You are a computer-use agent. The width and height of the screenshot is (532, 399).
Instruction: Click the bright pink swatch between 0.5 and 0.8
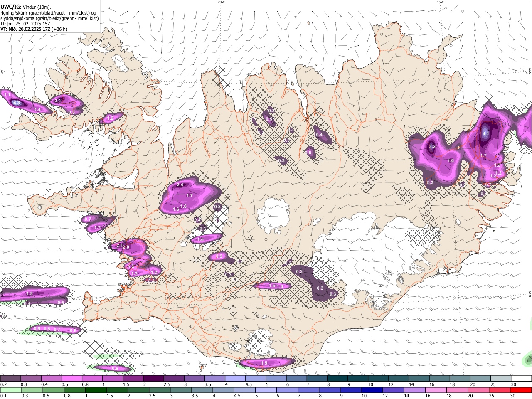click(71, 379)
